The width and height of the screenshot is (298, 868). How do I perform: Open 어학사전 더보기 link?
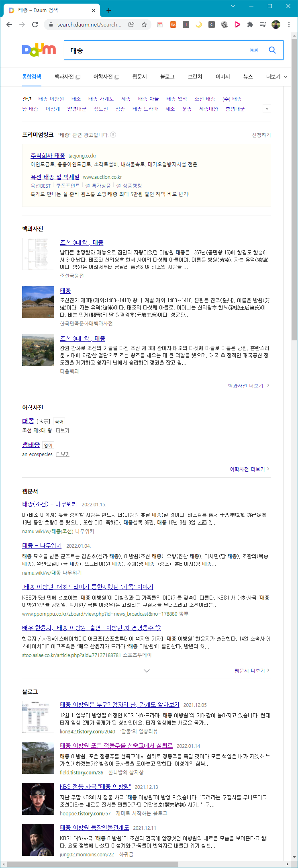tap(249, 469)
